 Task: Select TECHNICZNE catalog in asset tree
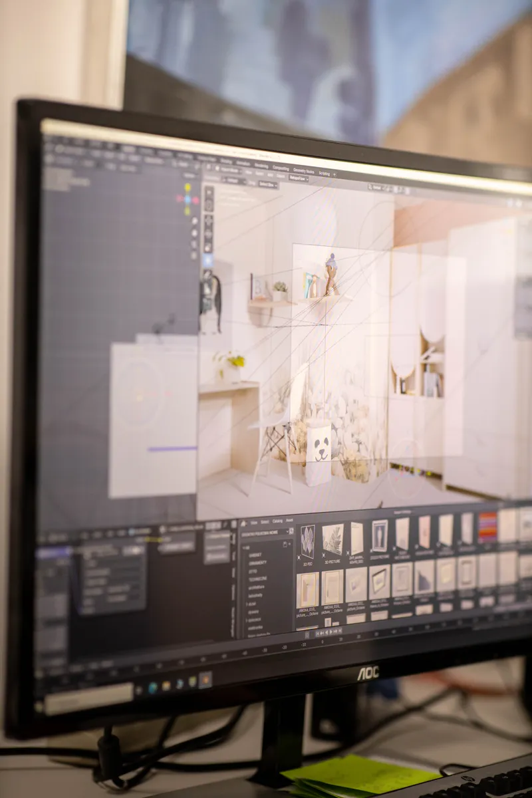click(258, 579)
